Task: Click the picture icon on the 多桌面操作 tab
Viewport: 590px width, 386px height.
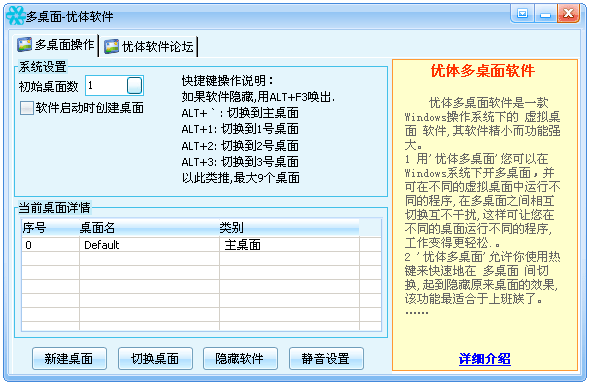Action: (x=24, y=44)
